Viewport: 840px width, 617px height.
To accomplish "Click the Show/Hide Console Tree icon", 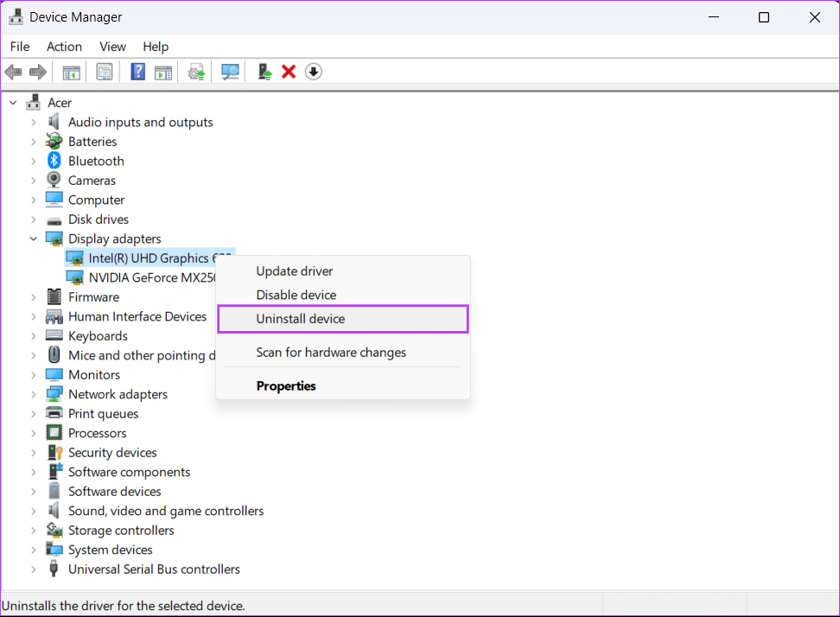I will (x=71, y=73).
